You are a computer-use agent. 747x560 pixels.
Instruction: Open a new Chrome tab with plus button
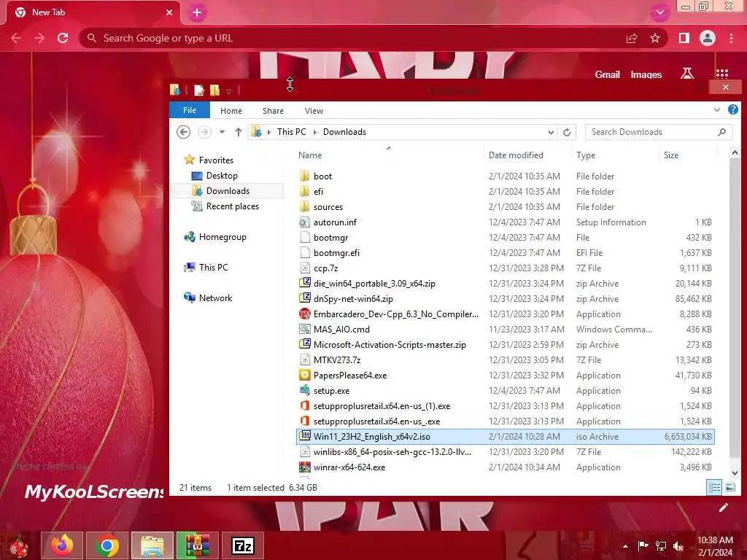click(197, 12)
